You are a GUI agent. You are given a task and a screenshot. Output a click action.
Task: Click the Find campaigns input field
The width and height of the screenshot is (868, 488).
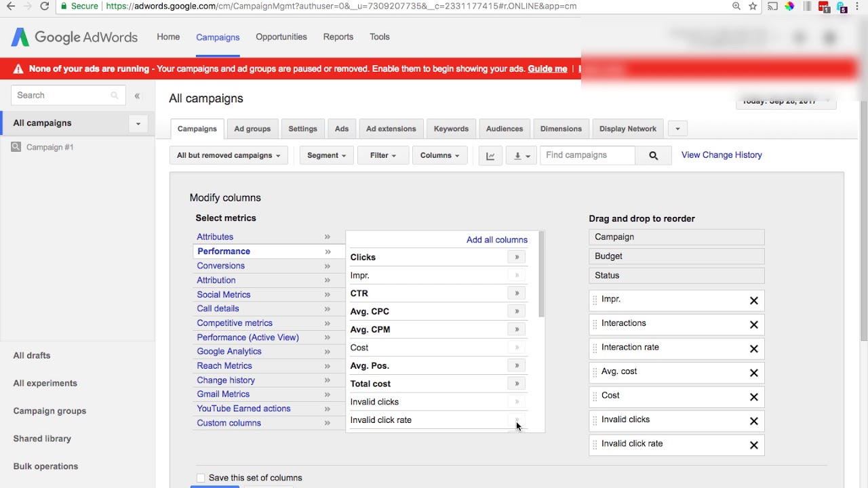pyautogui.click(x=587, y=155)
